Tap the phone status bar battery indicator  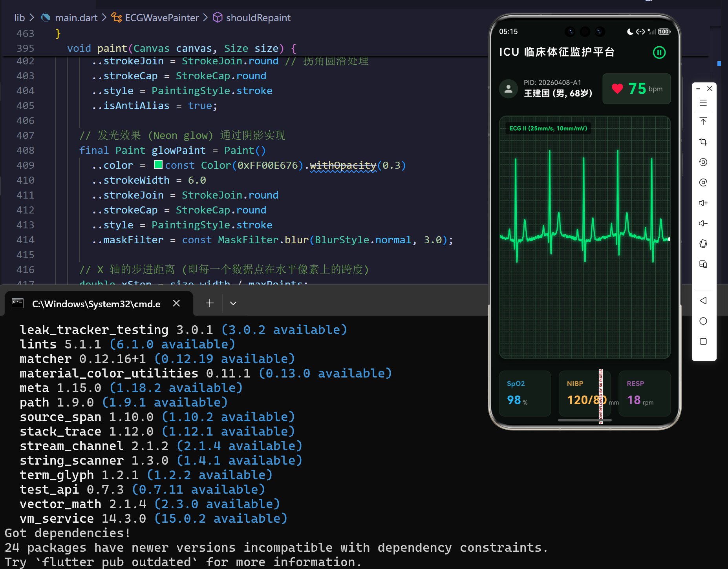[664, 31]
